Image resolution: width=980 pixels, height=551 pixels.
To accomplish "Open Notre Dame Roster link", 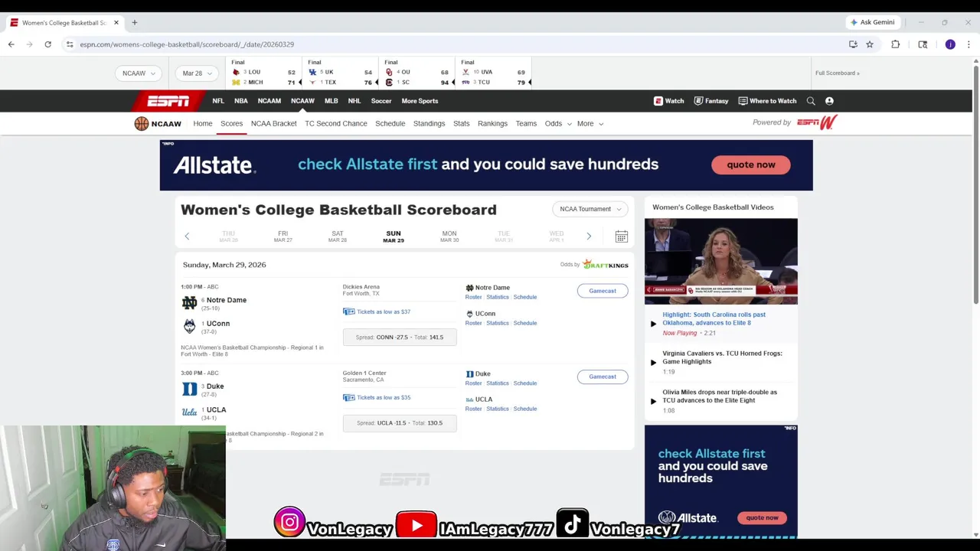I will click(473, 297).
